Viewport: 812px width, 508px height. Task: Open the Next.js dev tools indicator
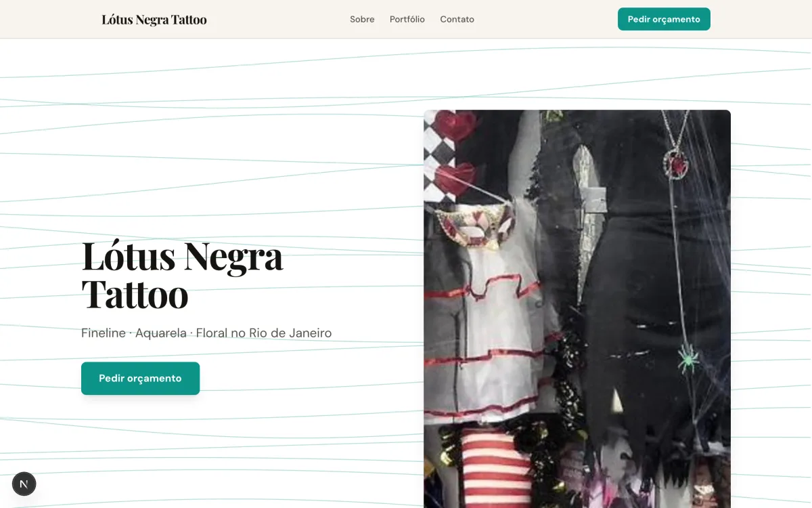pyautogui.click(x=24, y=484)
